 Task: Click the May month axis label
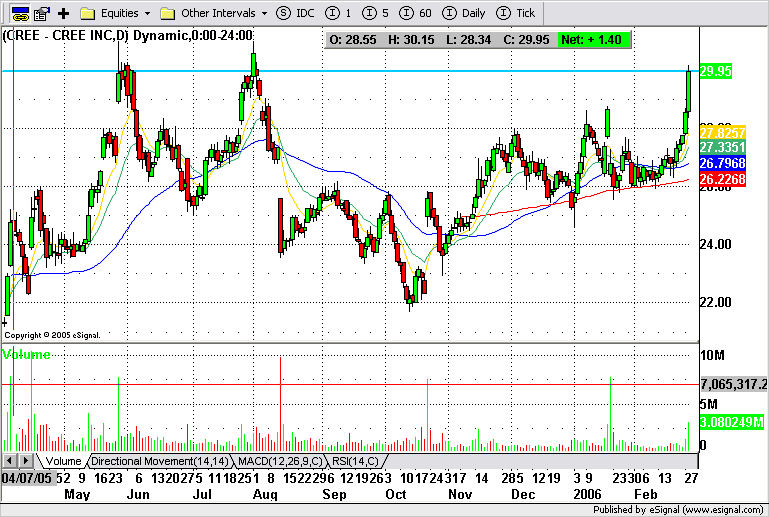pyautogui.click(x=77, y=494)
